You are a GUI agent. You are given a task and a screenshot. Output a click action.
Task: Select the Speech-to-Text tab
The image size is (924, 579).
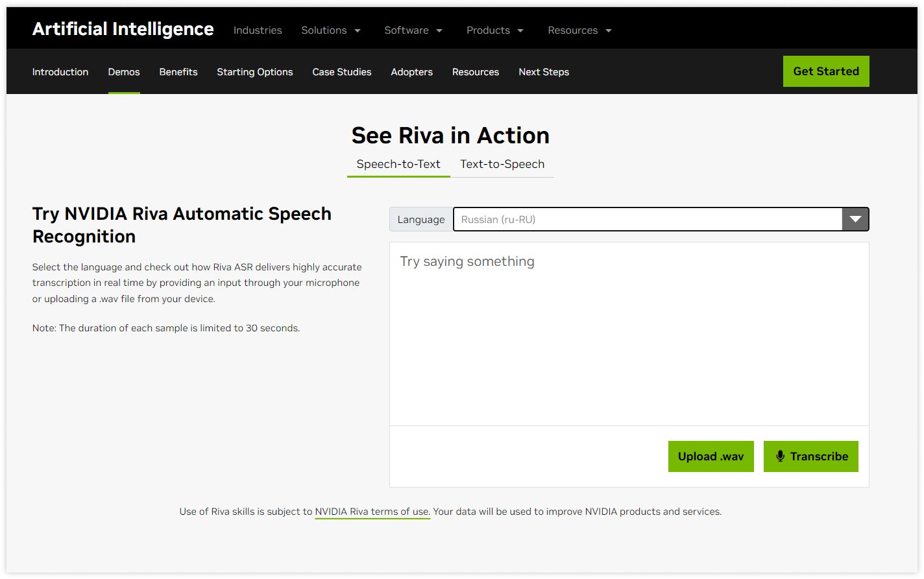point(398,164)
